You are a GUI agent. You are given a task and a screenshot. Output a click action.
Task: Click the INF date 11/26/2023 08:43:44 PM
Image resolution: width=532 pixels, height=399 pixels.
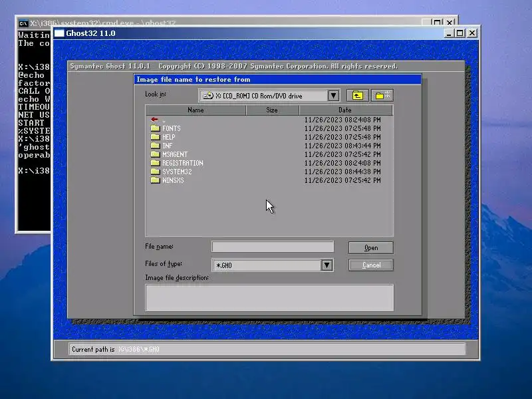tap(342, 146)
